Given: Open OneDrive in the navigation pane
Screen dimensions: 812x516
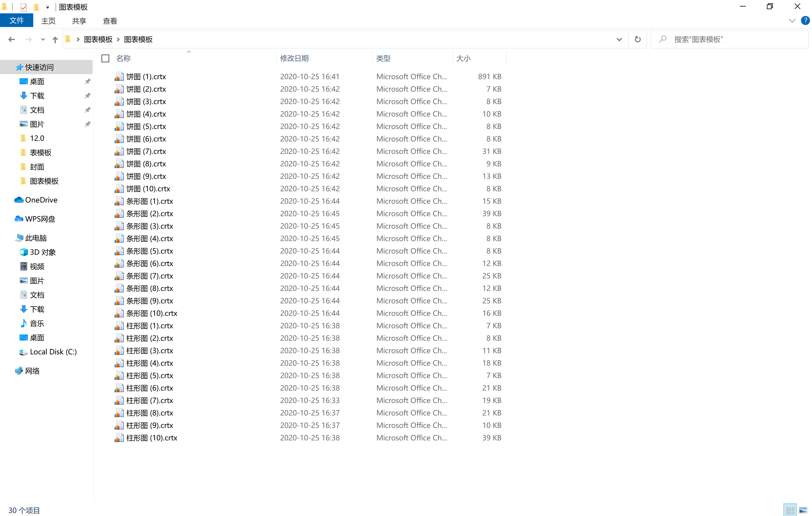Looking at the screenshot, I should pyautogui.click(x=41, y=200).
